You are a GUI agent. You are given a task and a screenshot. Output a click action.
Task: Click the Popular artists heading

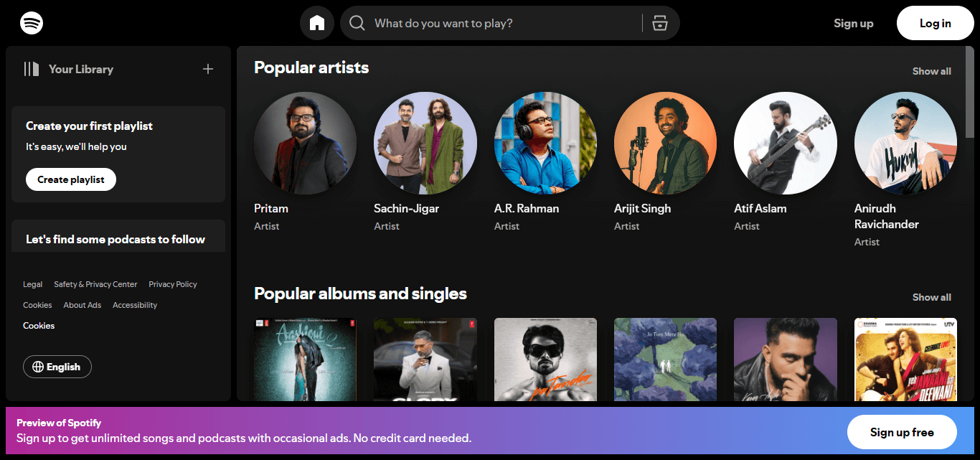tap(311, 67)
